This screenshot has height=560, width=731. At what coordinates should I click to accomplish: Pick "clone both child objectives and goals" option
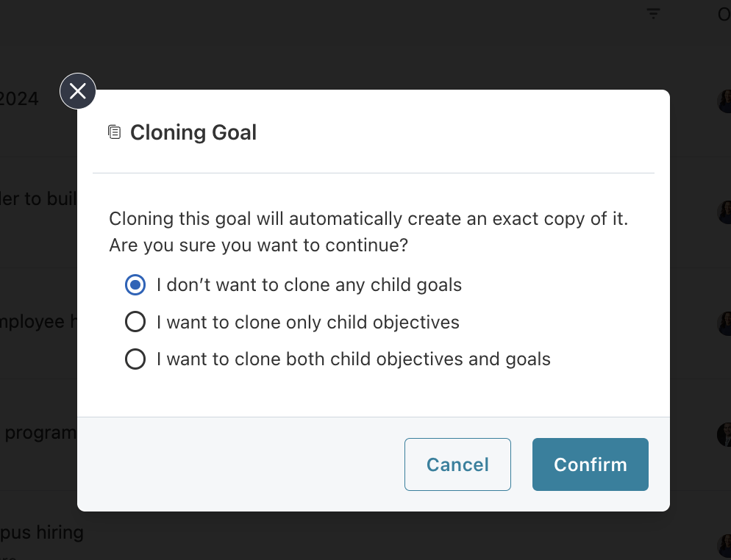pos(135,359)
